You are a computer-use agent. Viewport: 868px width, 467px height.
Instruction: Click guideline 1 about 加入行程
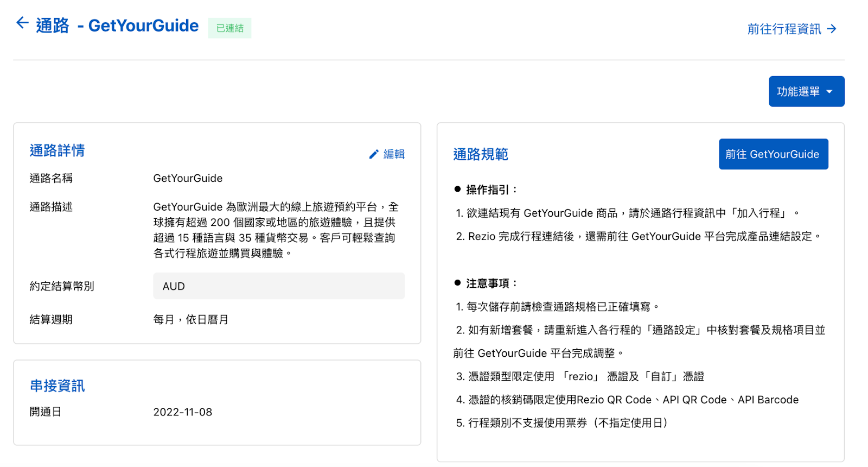[x=628, y=213]
